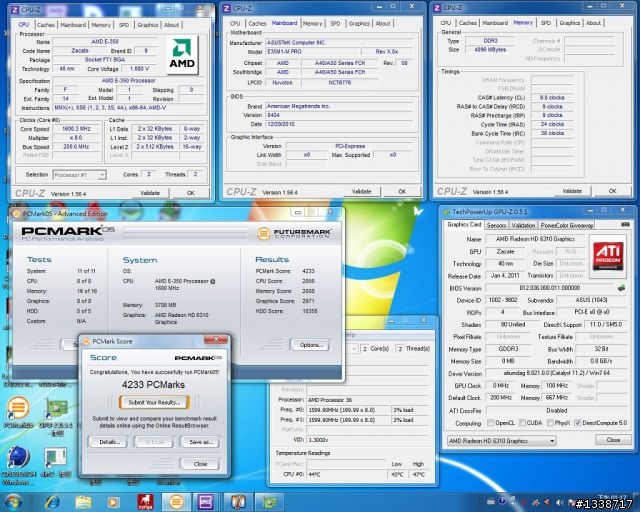Image resolution: width=640 pixels, height=512 pixels.
Task: Click HDD Score 10350 result
Action: [x=286, y=311]
